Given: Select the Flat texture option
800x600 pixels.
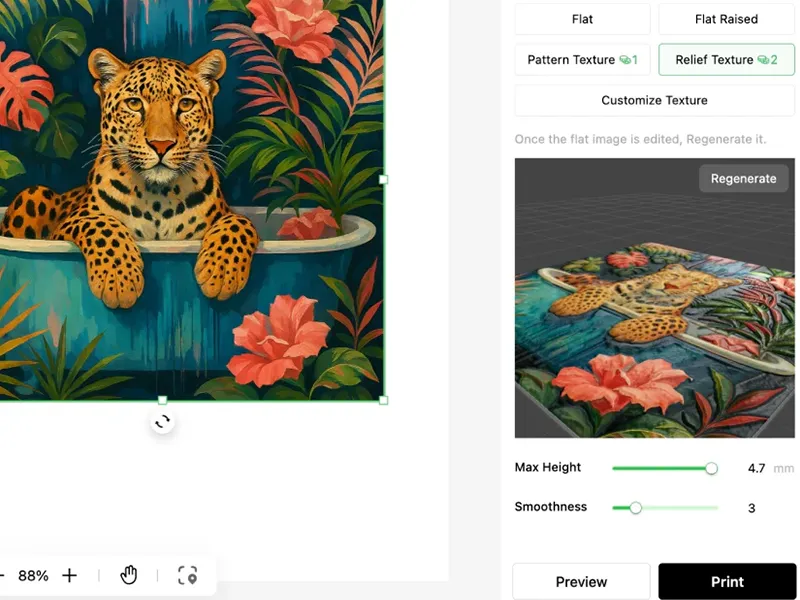Looking at the screenshot, I should 582,19.
